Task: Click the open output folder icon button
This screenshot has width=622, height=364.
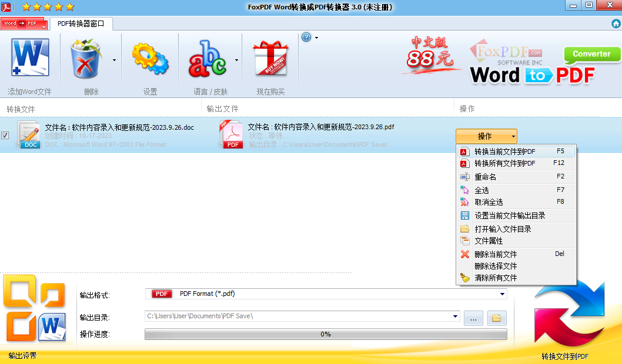Action: coord(497,318)
